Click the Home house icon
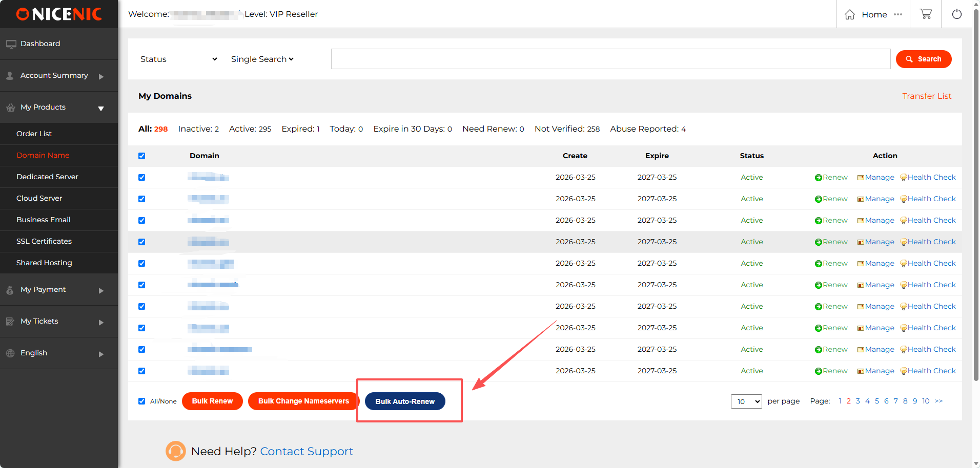 pos(850,14)
